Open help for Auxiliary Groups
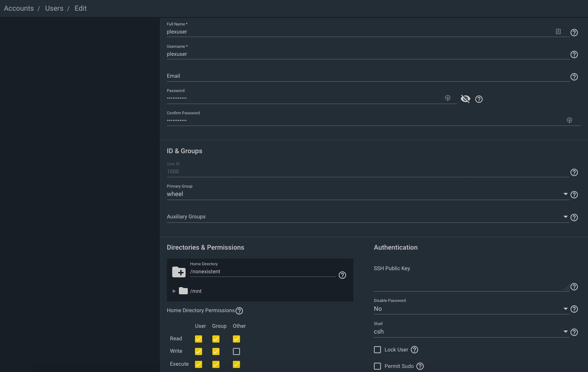 [x=574, y=217]
